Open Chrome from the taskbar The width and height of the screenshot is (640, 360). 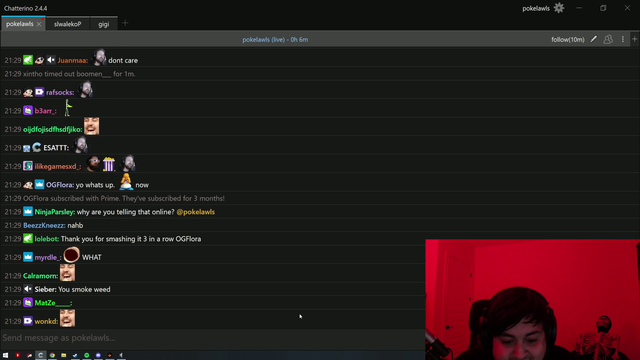coord(52,356)
